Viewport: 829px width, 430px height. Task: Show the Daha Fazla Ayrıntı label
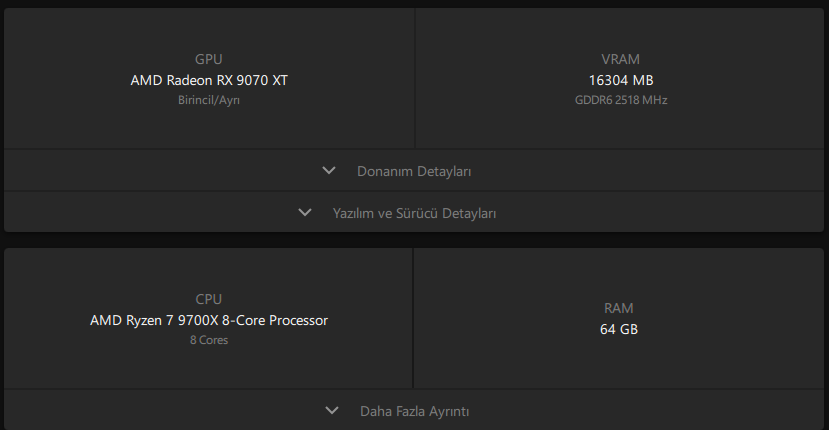pyautogui.click(x=414, y=410)
